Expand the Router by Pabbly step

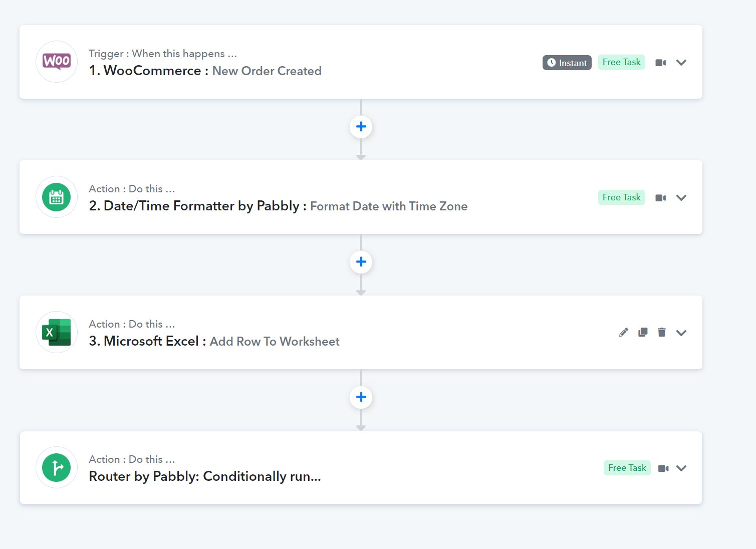point(681,468)
